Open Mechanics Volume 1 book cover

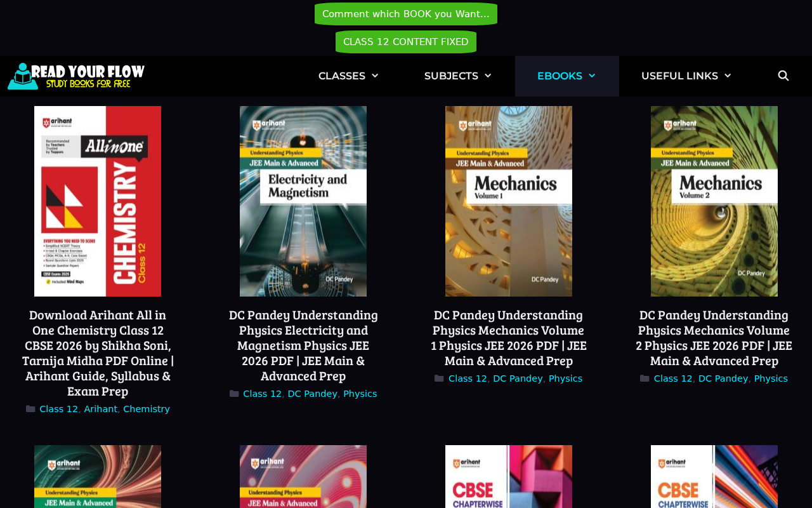(x=509, y=201)
